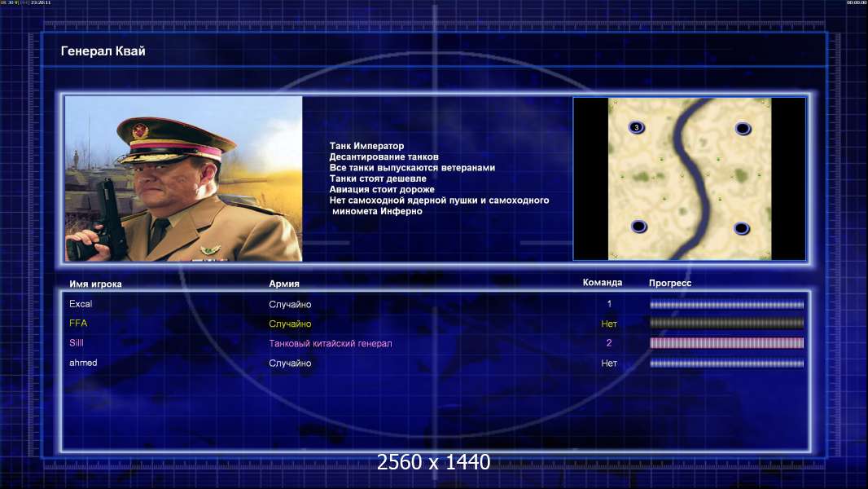Viewport: 868px width, 489px height.
Task: Click the 'Армия' column header
Action: pyautogui.click(x=284, y=284)
